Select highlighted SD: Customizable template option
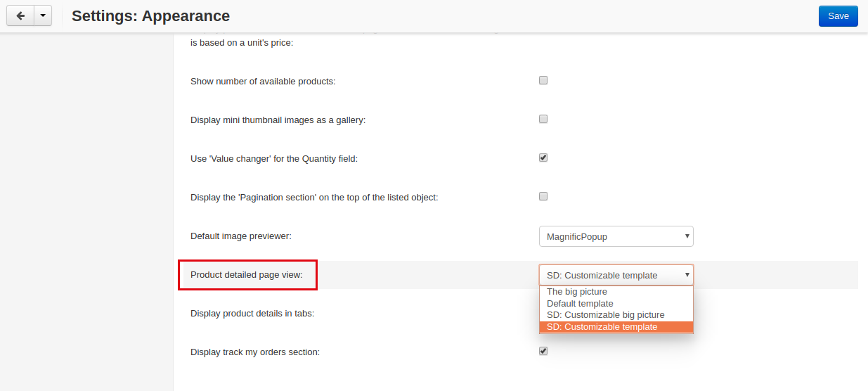Viewport: 868px width, 391px height. point(616,327)
